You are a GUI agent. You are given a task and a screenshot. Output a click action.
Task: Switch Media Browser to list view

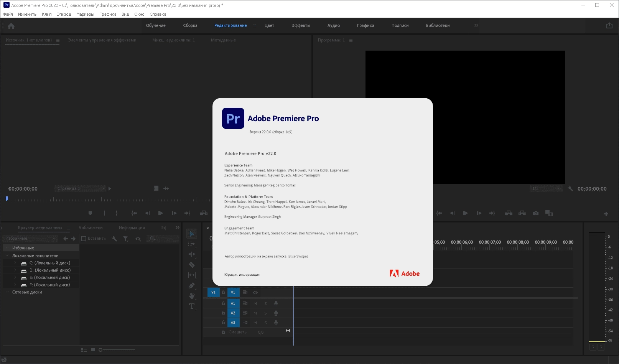click(84, 350)
